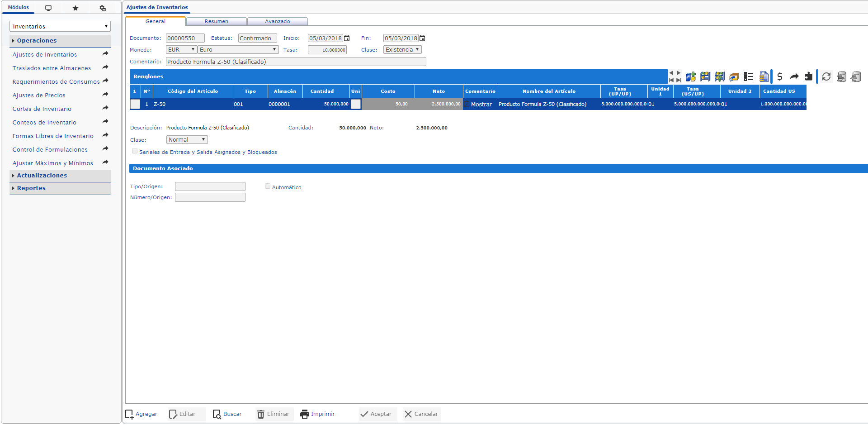Click the puzzle piece plugin icon
The height and width of the screenshot is (425, 868).
click(809, 76)
